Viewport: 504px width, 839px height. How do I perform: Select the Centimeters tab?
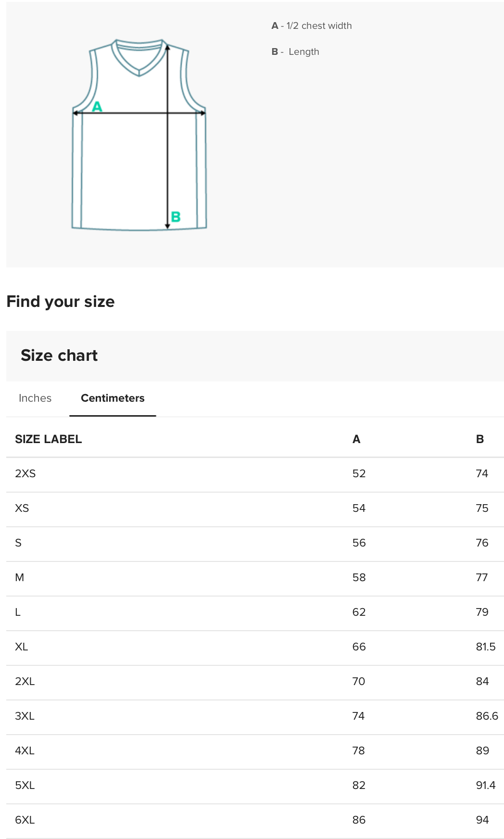pyautogui.click(x=113, y=398)
